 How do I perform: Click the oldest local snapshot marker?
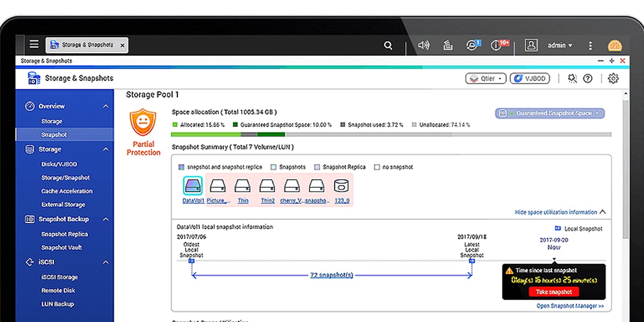(192, 261)
